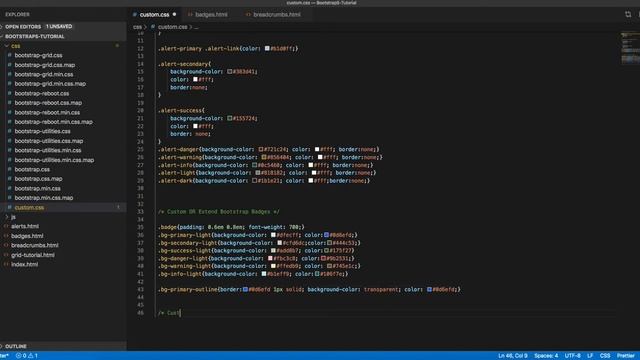640x360 pixels.
Task: Open bootstrap-grid.min.css file
Action: tap(44, 74)
